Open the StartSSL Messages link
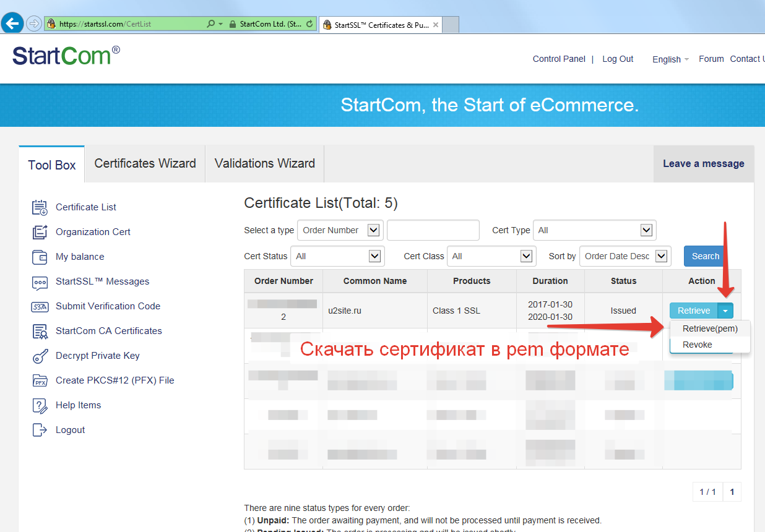 102,281
